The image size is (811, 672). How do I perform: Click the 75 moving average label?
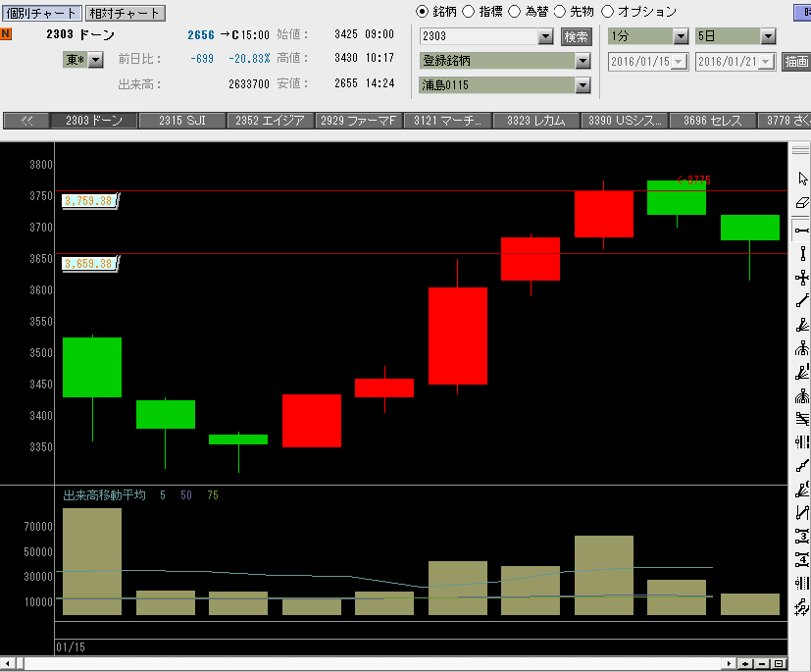[x=213, y=495]
